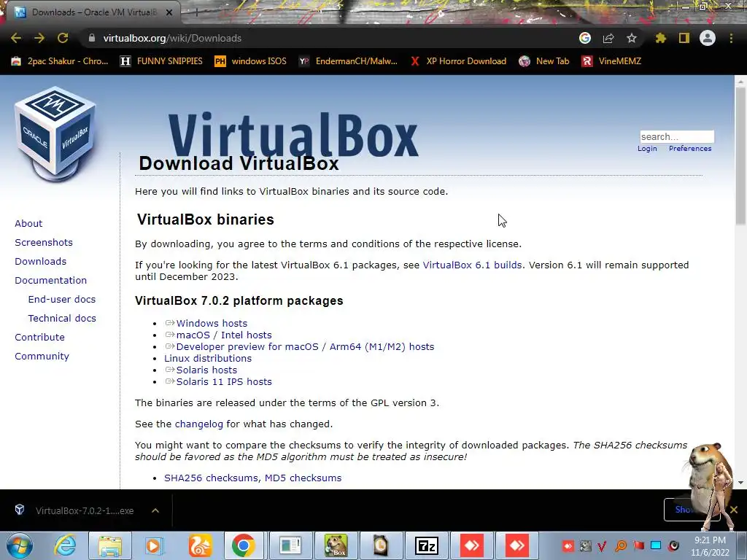The image size is (747, 560).
Task: Open the VineMEMZ bookmark
Action: pyautogui.click(x=611, y=61)
